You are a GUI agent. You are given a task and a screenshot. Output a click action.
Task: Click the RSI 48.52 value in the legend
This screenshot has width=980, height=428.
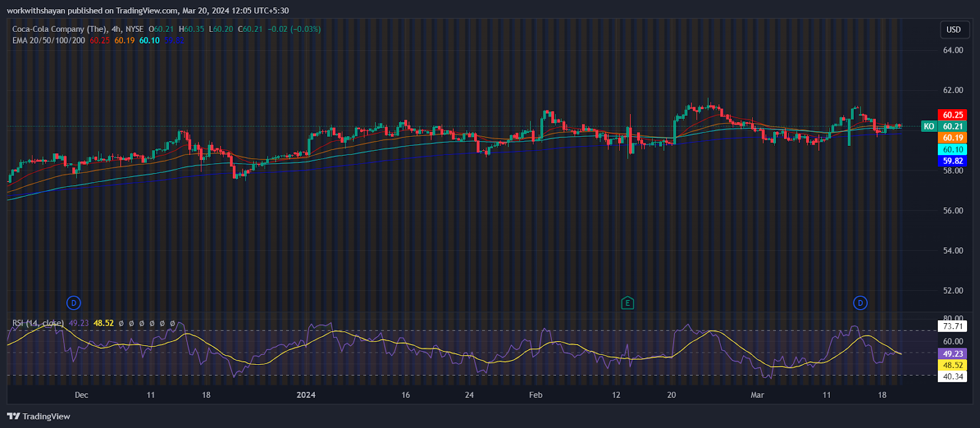point(104,323)
